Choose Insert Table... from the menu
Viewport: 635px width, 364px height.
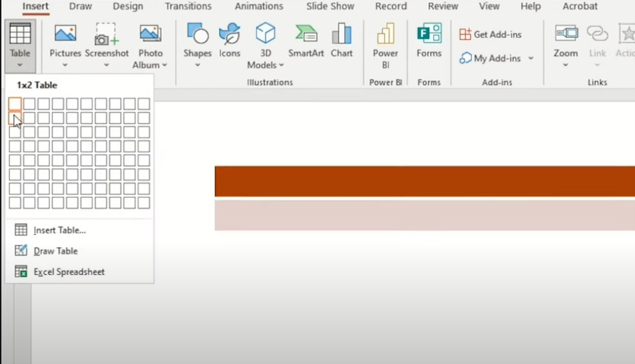click(60, 230)
